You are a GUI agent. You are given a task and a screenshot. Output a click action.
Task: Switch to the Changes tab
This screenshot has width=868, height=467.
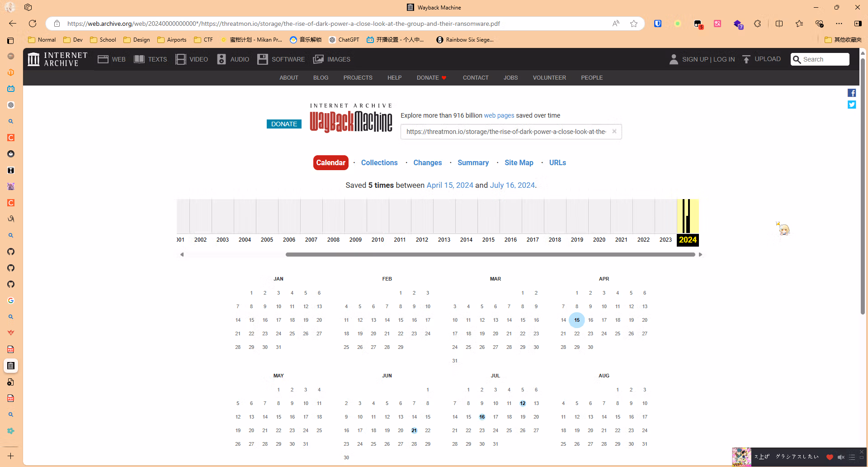point(428,162)
